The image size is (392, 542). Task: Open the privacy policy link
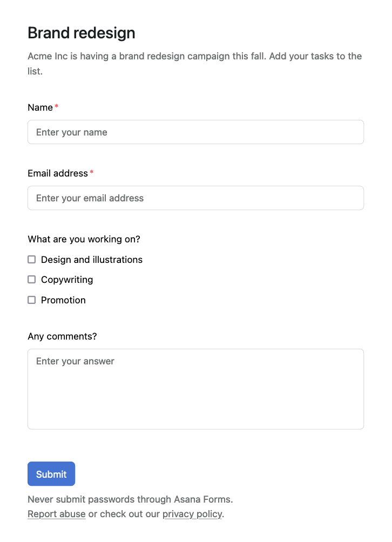coord(192,514)
